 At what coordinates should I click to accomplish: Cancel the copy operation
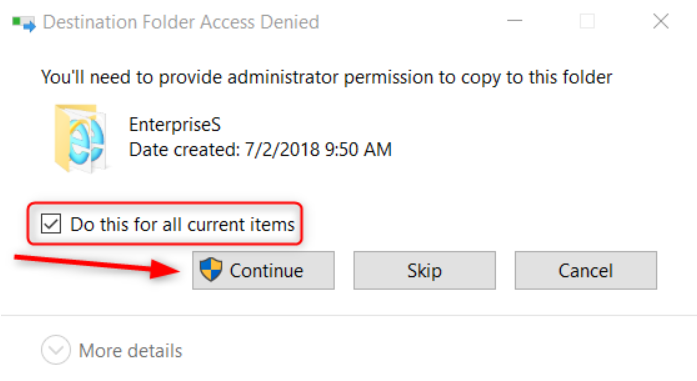point(586,270)
